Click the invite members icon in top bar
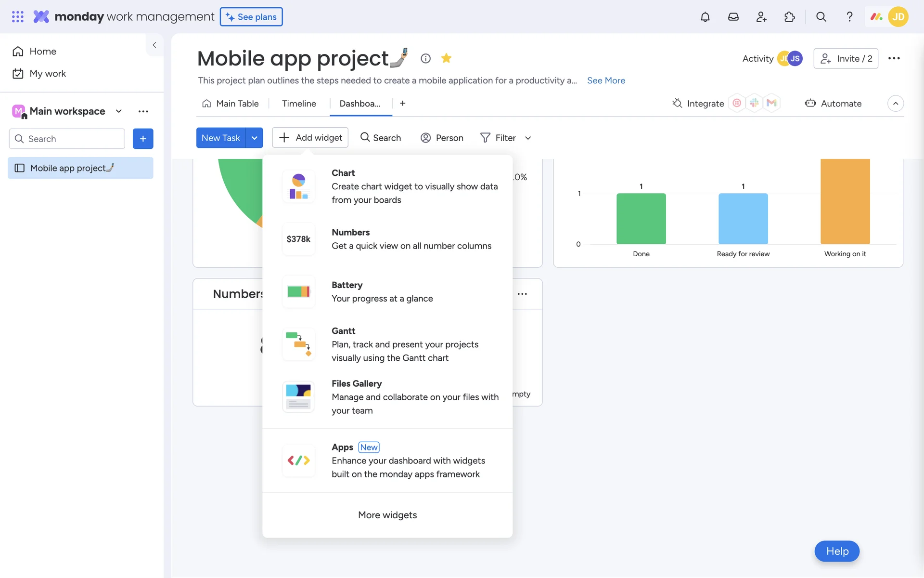Image resolution: width=924 pixels, height=578 pixels. coord(761,17)
